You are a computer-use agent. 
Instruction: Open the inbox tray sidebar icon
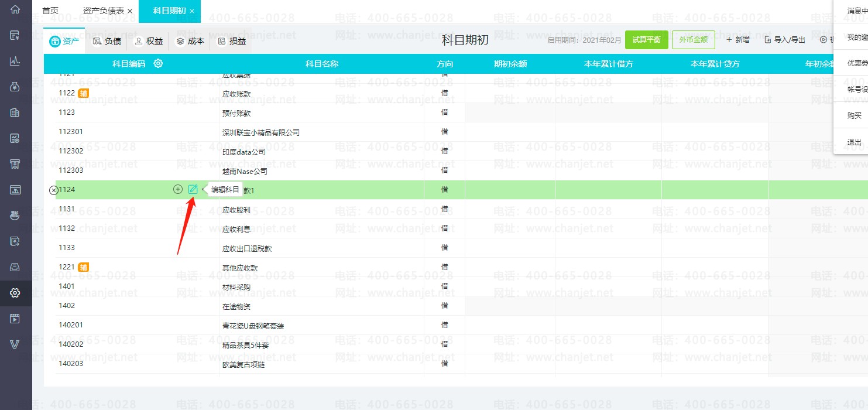coord(15,267)
